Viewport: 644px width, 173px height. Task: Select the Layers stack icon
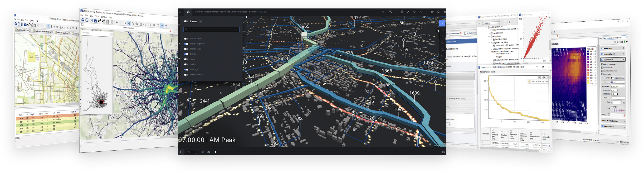pyautogui.click(x=188, y=12)
